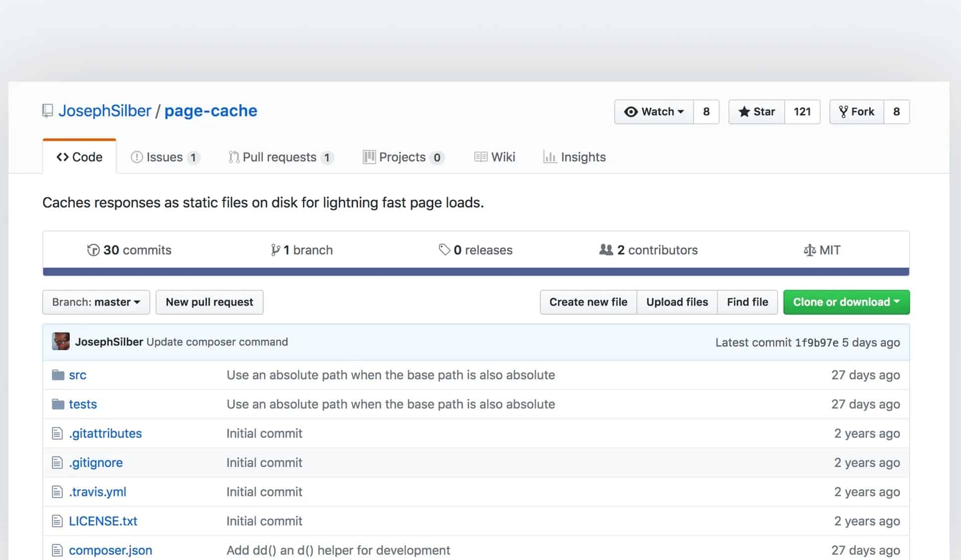
Task: Open the Insights tab
Action: tap(574, 157)
